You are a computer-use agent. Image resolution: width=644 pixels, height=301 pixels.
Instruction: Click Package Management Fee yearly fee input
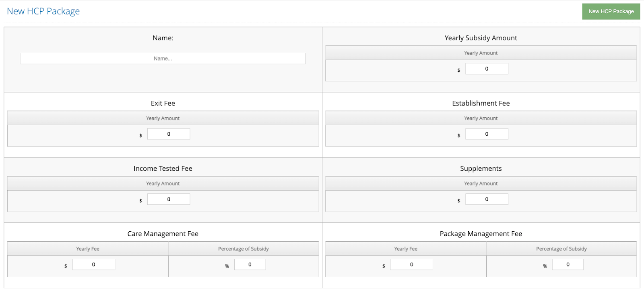point(411,265)
